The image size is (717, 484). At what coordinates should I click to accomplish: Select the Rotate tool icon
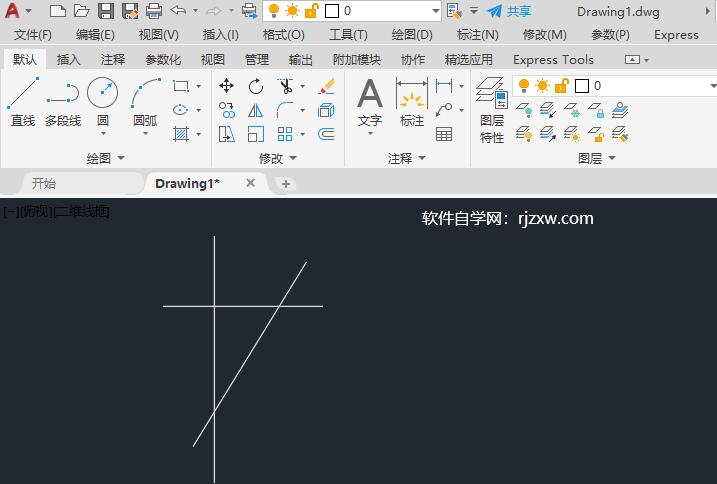point(256,86)
